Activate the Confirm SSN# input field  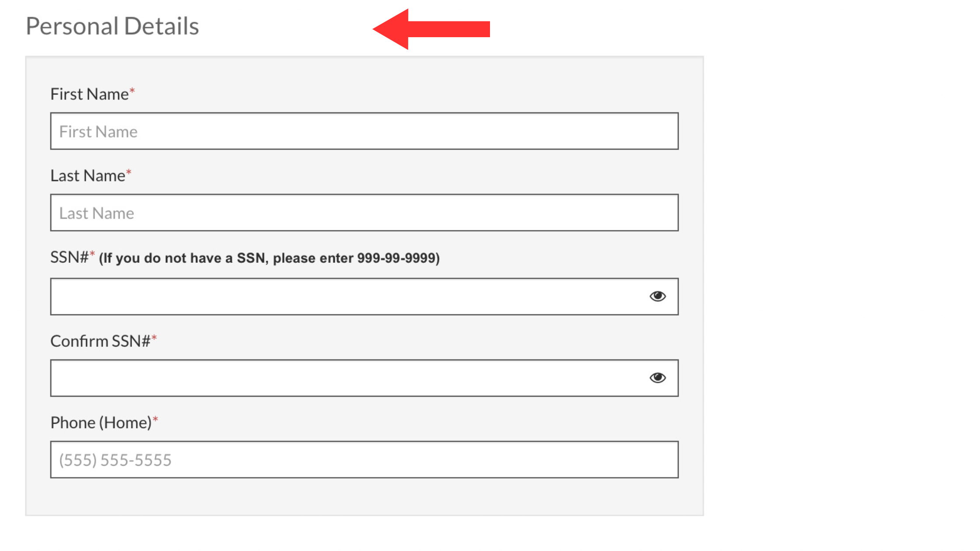tap(364, 378)
